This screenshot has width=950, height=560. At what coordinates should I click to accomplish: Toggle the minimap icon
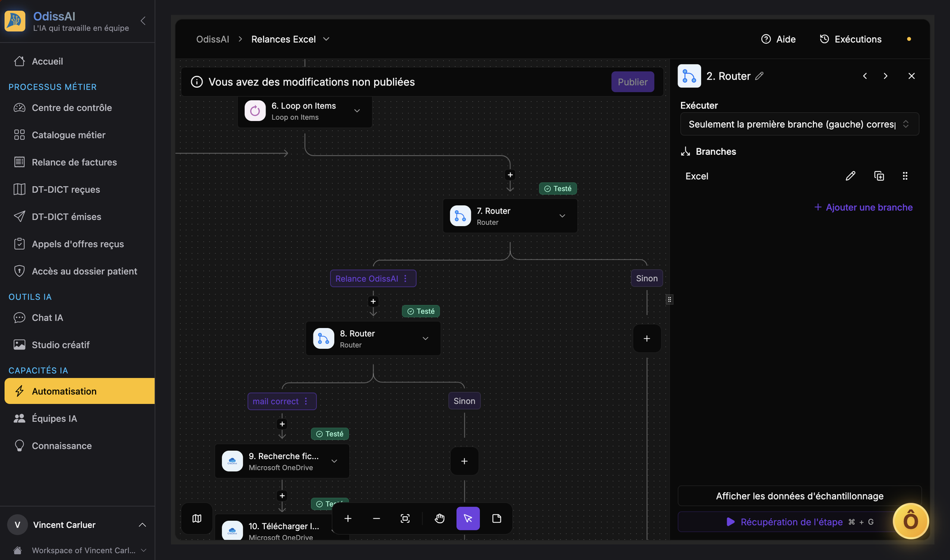pyautogui.click(x=197, y=518)
